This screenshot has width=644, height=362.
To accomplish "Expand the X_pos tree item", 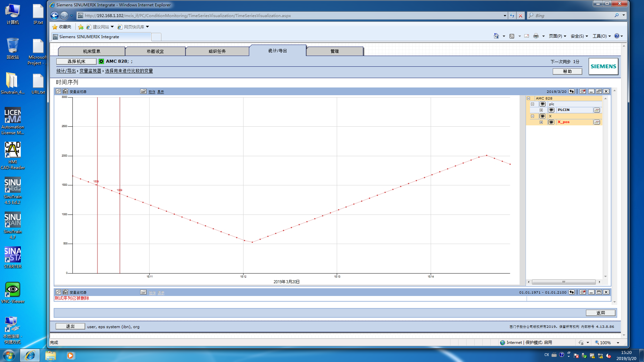I will 541,122.
